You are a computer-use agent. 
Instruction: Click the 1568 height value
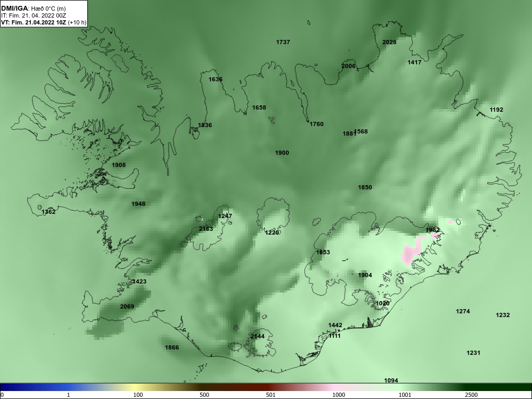(x=361, y=131)
